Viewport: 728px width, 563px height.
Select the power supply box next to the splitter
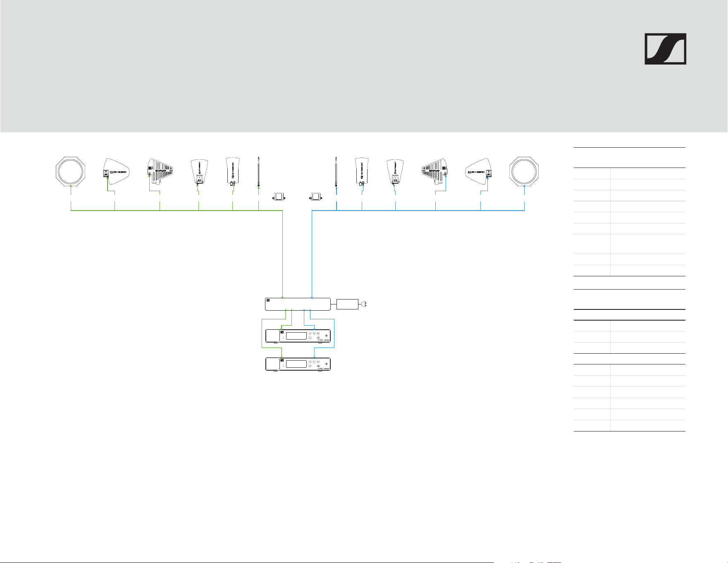pos(348,304)
